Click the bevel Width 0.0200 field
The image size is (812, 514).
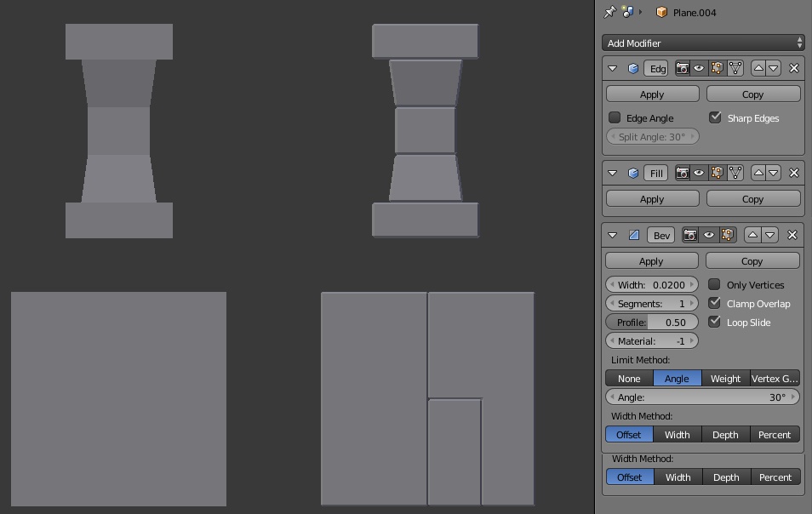[652, 285]
